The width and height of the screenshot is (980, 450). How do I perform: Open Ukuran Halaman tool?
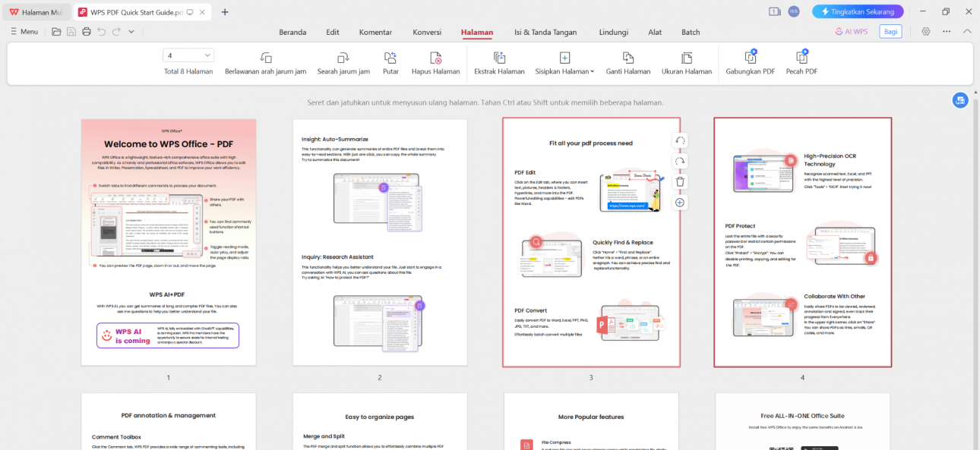click(686, 61)
